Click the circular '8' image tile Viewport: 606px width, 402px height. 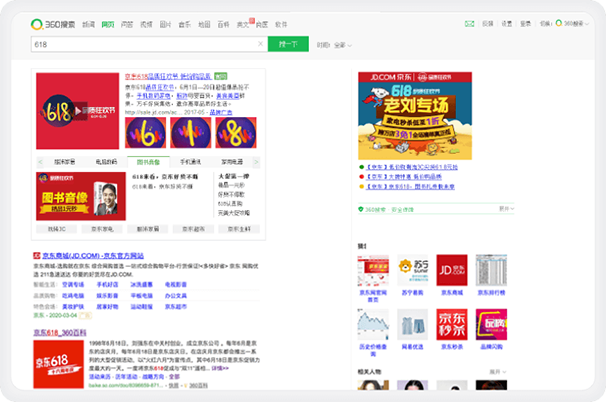[236, 133]
